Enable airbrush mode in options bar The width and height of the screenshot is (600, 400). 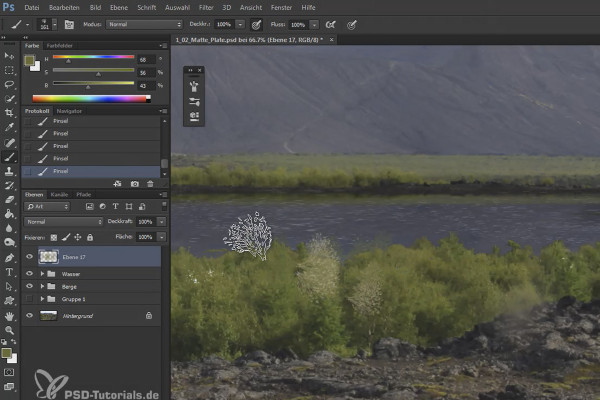click(330, 25)
